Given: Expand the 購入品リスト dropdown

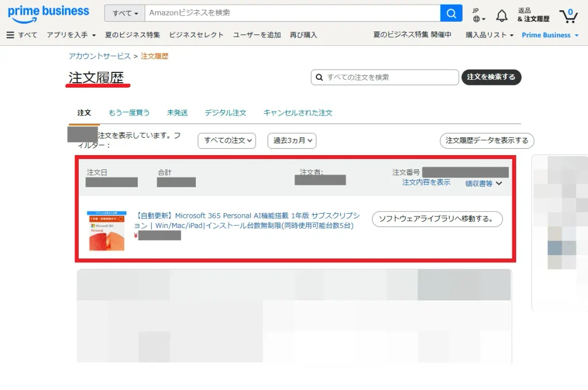Looking at the screenshot, I should pos(489,35).
